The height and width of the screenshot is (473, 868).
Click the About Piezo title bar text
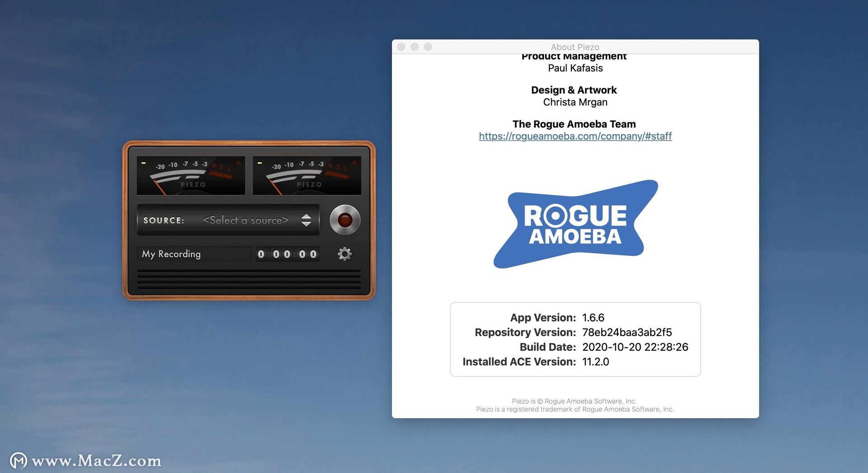[575, 47]
